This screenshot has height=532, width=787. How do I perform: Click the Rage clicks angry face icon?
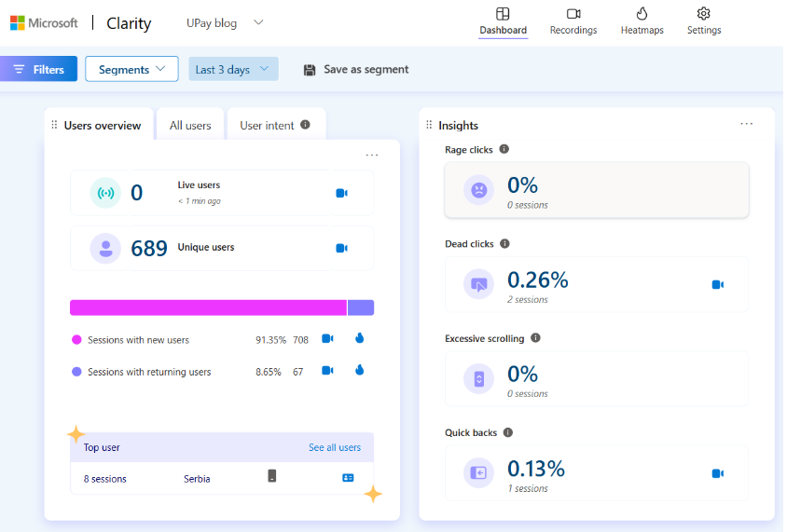479,190
